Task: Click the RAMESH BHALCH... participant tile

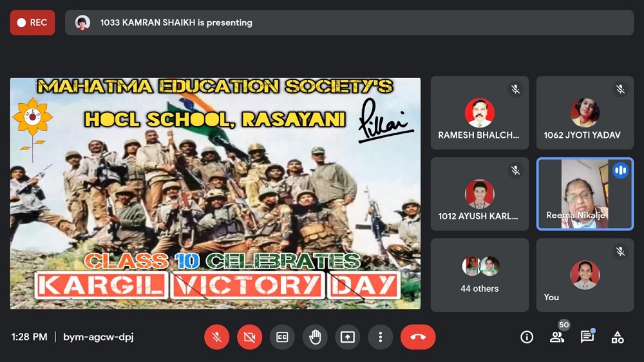Action: [479, 113]
